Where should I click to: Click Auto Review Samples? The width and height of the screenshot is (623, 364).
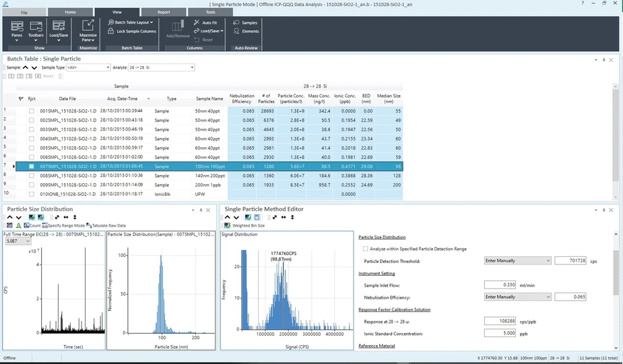click(x=245, y=23)
